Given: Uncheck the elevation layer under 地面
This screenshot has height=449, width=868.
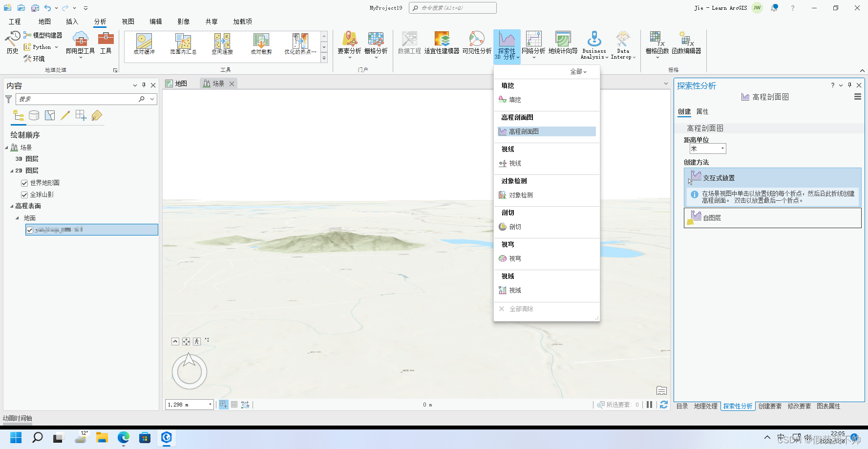Looking at the screenshot, I should 30,230.
